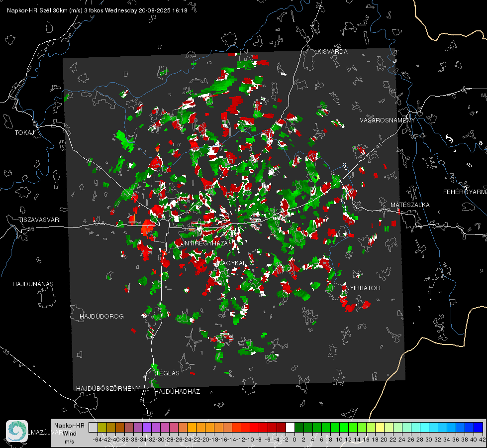487x448 pixels.
Task: Click the NYÍRBÁTOR city label
Action: (363, 288)
